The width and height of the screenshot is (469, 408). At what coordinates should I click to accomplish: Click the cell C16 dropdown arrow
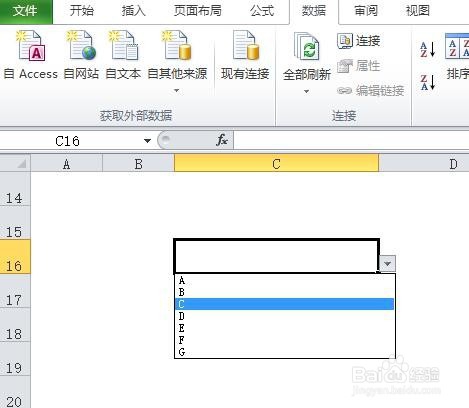point(387,264)
